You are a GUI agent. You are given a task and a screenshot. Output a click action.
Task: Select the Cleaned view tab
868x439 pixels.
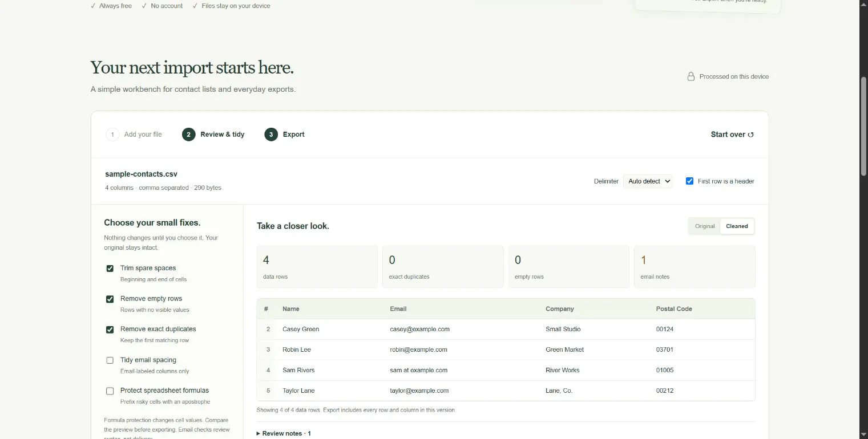click(737, 226)
